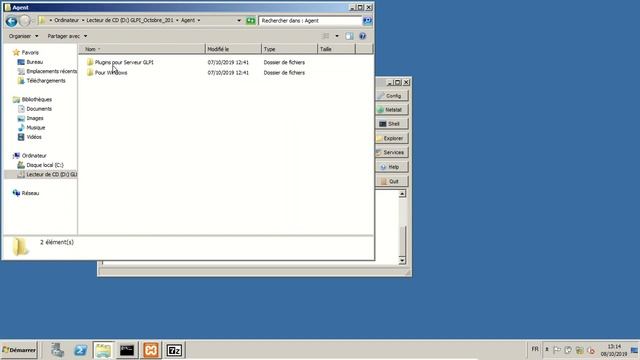The image size is (640, 360).
Task: Open the Démarrer start menu
Action: click(19, 350)
